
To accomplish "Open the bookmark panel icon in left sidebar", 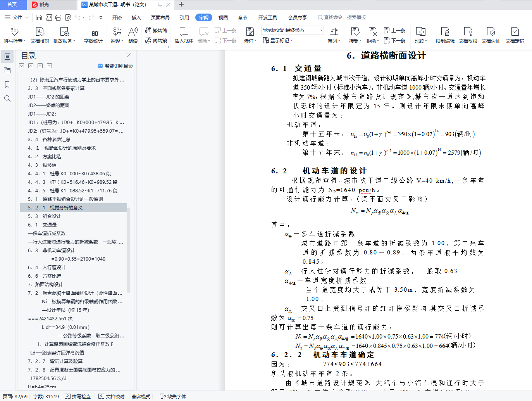I will 7,85.
